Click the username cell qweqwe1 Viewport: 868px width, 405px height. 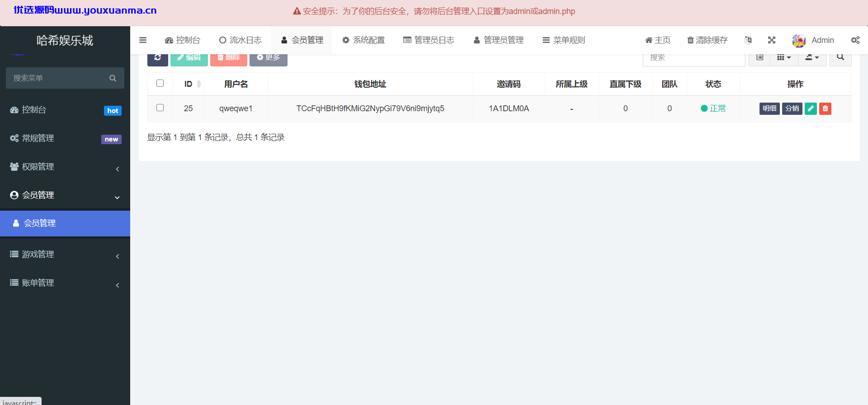(236, 108)
